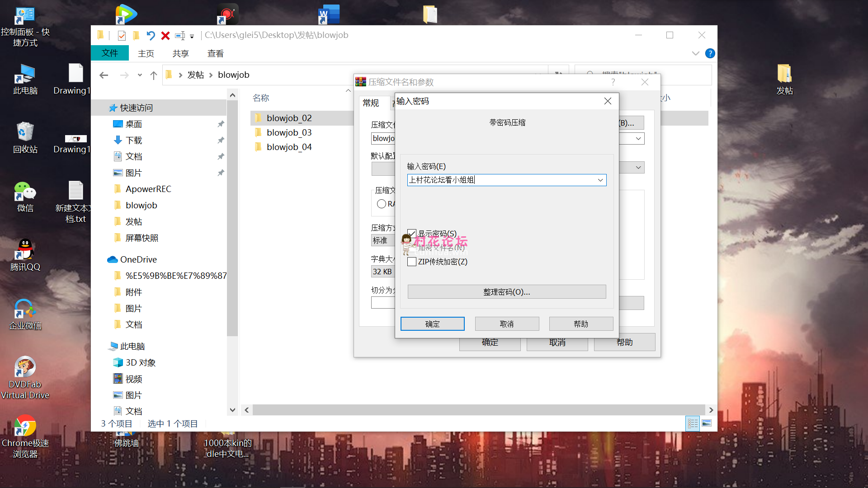Open Explorer help with the blue question icon
868x488 pixels.
pos(710,53)
